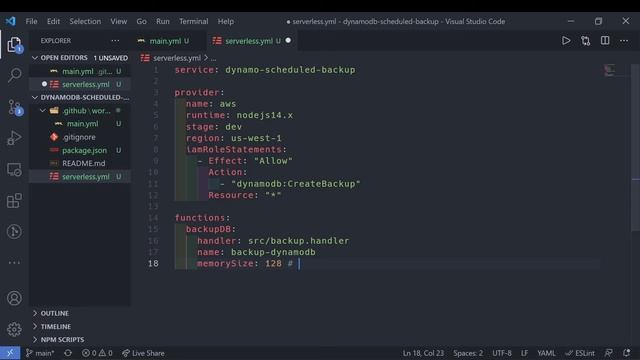Open README.md in the explorer
The image size is (640, 360).
point(80,163)
